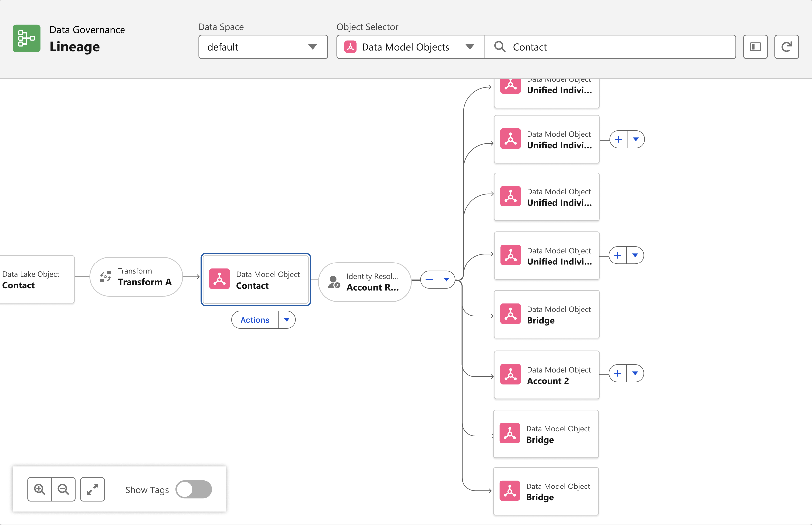
Task: Click the Contact search input field
Action: (610, 47)
